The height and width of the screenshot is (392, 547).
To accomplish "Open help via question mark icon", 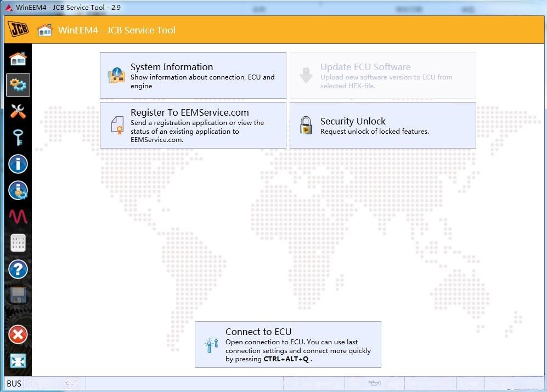I will 18,269.
